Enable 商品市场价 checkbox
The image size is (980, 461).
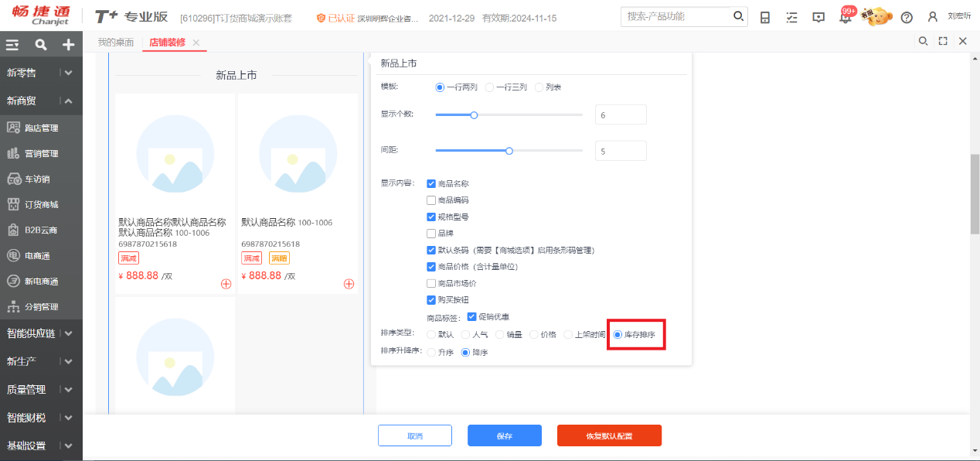click(431, 284)
